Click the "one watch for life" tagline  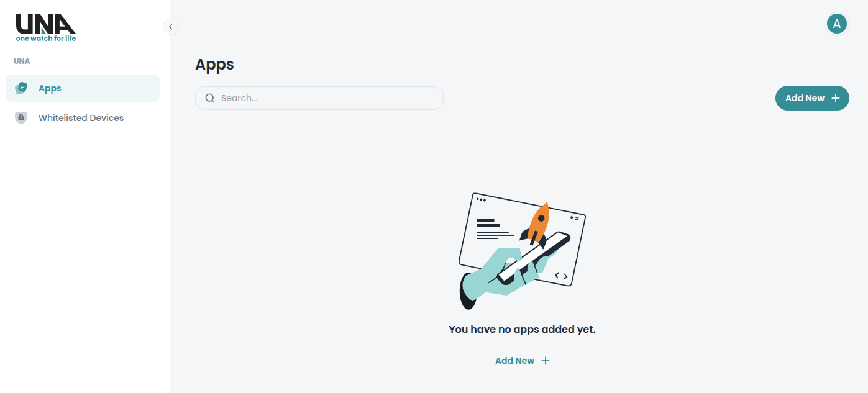(x=46, y=38)
